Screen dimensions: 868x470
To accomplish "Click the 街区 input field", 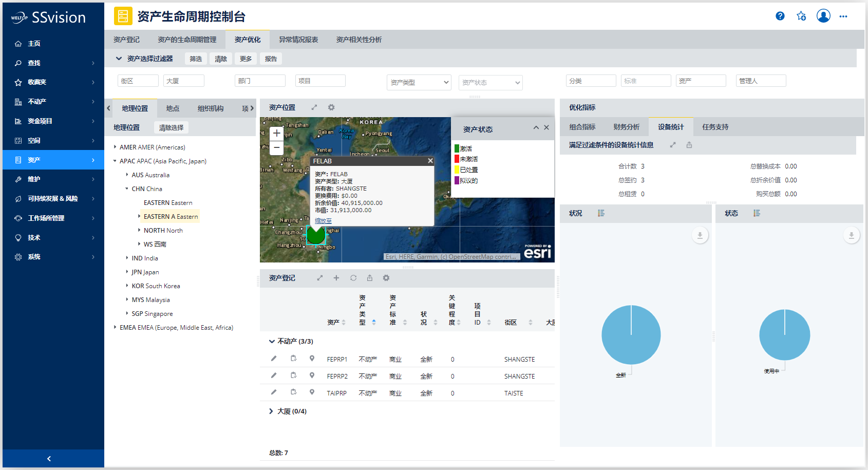I will [x=138, y=81].
